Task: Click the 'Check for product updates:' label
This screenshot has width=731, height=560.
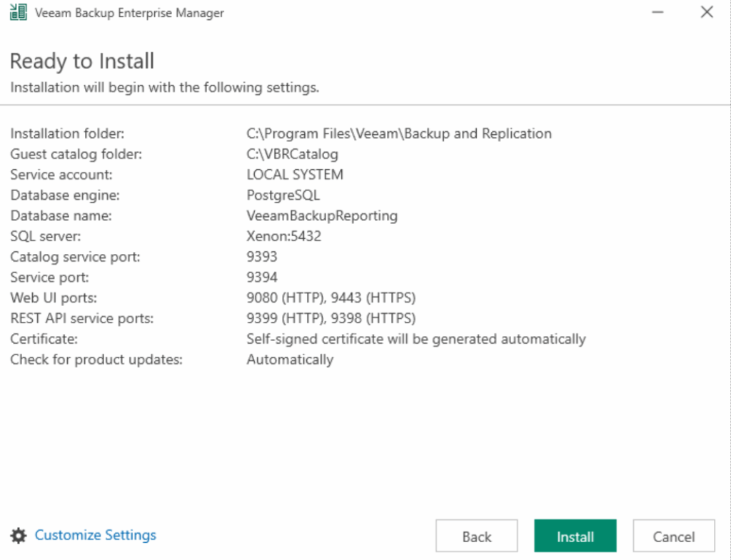Action: pos(96,360)
